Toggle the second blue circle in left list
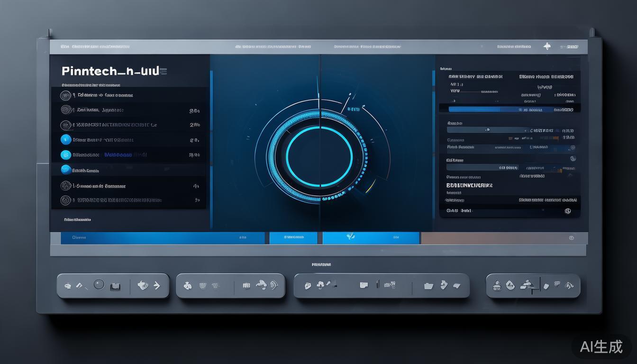Viewport: 637px width, 364px height. click(66, 155)
